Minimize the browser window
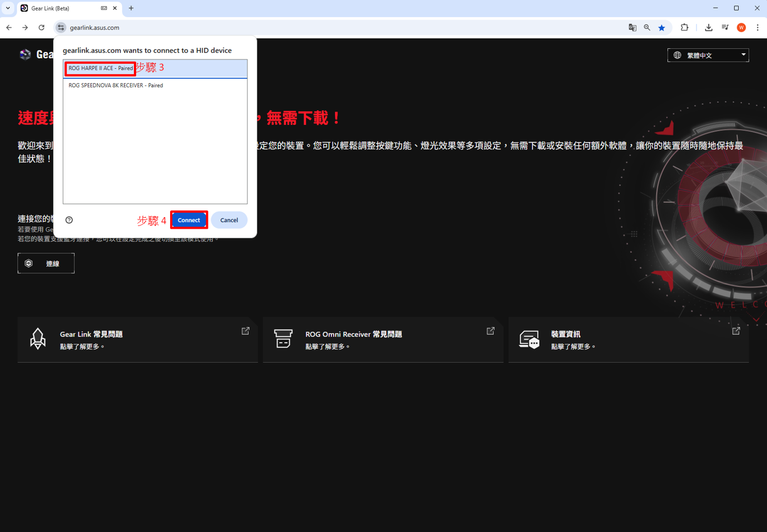 point(715,8)
